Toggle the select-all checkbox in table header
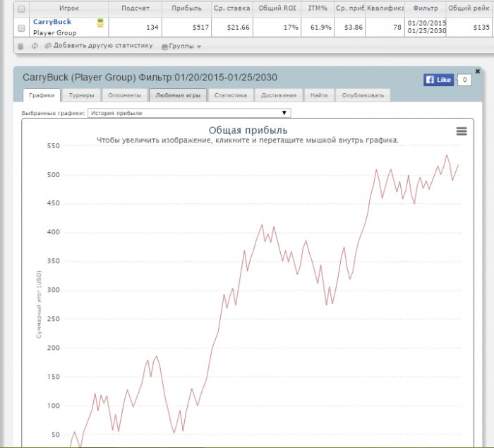The width and height of the screenshot is (494, 448). click(x=21, y=8)
